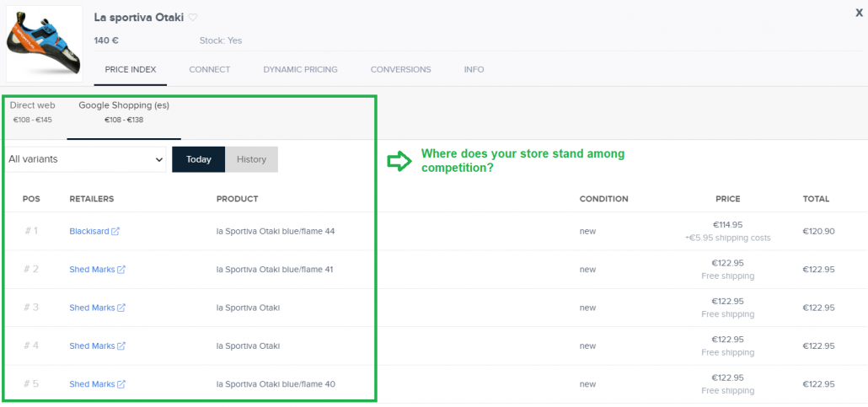The image size is (868, 407).
Task: Open external link icon for Shed Marks in row #5
Action: pyautogui.click(x=121, y=384)
